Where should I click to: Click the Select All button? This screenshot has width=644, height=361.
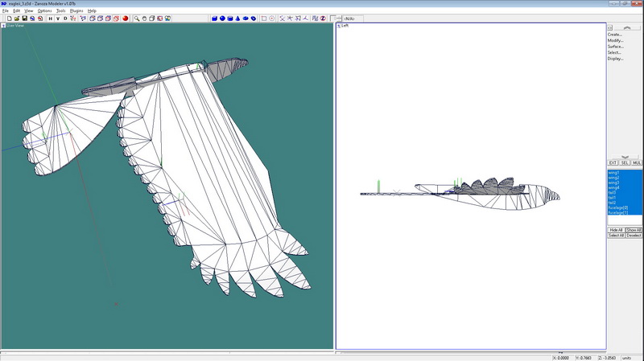point(615,235)
